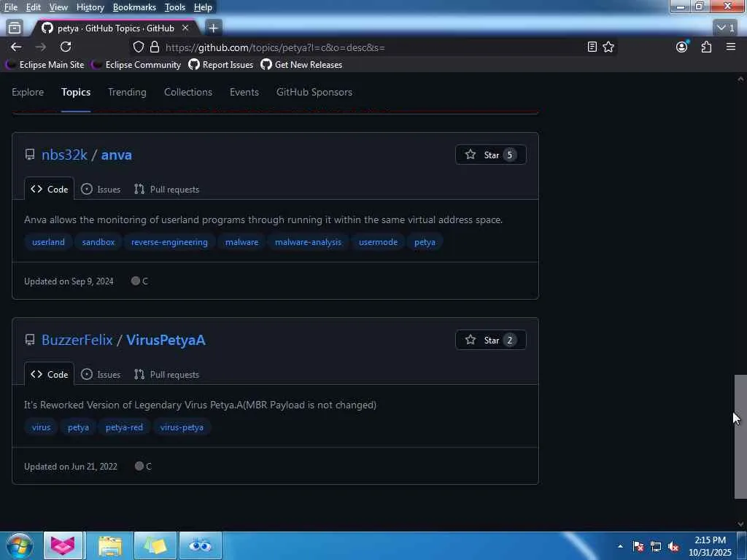
Task: Open Issues tab of VirusPetyaA
Action: point(101,374)
